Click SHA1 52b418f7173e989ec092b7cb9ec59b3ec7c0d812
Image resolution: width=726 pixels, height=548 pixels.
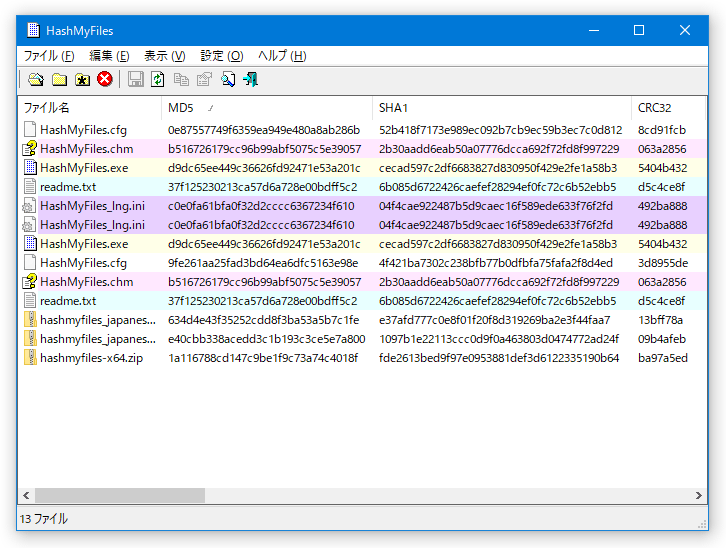501,130
